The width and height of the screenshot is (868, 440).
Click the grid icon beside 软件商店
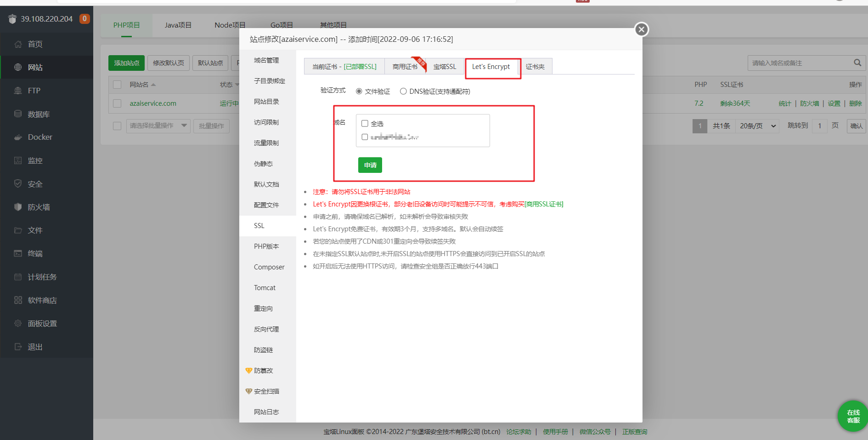18,300
